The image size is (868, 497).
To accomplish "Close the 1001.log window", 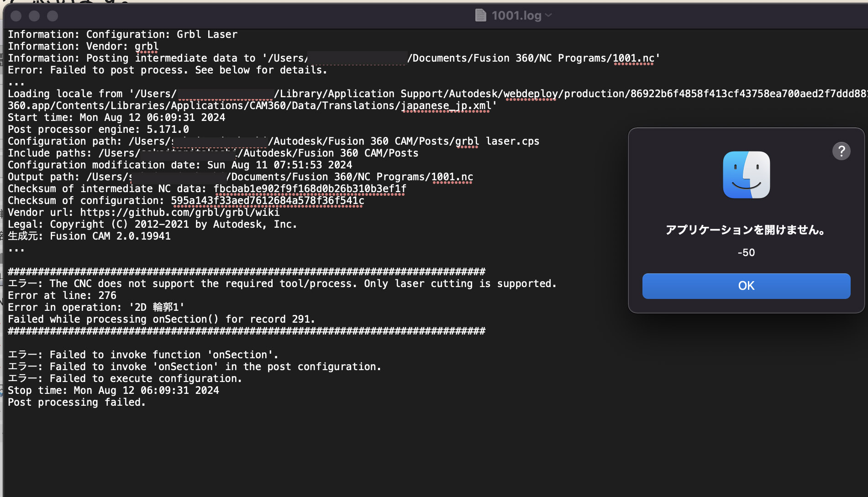I will tap(16, 16).
